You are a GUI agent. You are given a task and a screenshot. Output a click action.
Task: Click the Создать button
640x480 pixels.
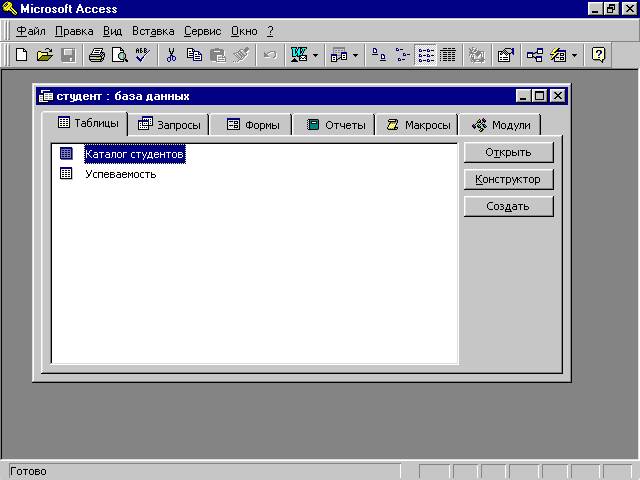pos(508,206)
